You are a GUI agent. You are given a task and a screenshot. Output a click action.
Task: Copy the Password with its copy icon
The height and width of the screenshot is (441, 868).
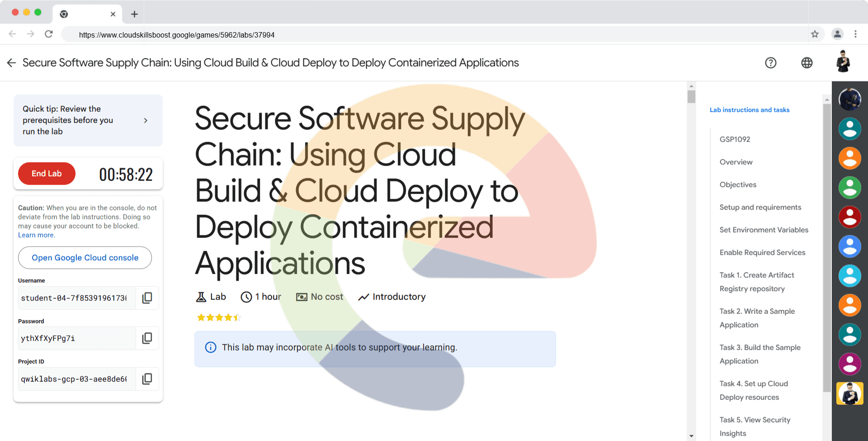coord(147,338)
